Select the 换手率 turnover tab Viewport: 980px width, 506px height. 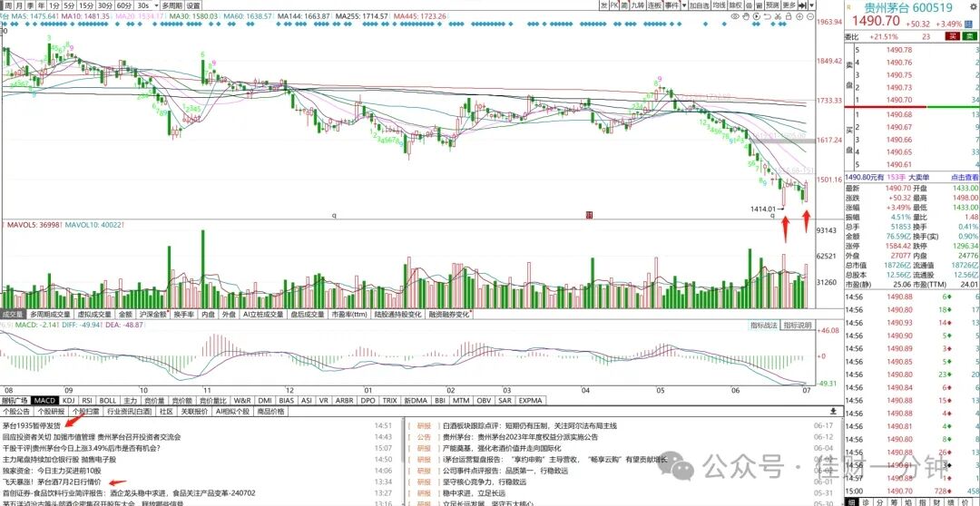tap(183, 315)
